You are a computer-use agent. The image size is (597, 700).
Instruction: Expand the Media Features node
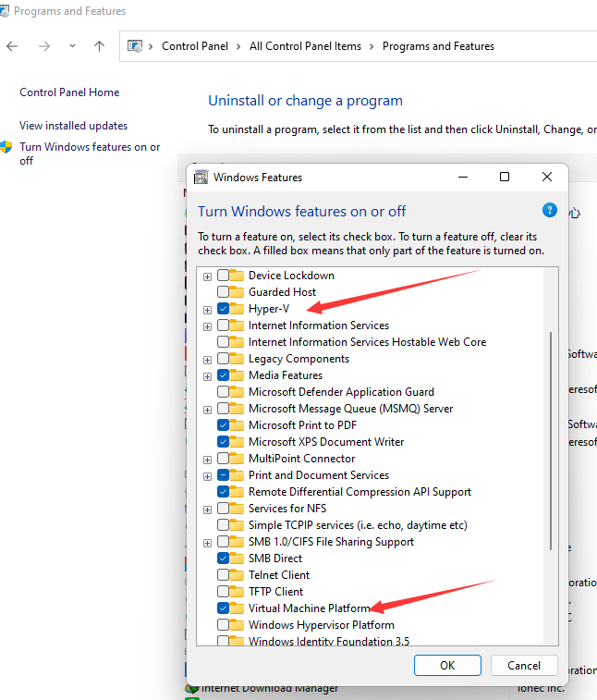click(208, 376)
